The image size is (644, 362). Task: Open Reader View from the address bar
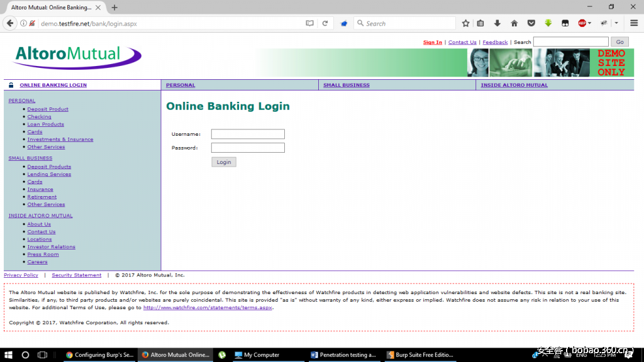[310, 23]
